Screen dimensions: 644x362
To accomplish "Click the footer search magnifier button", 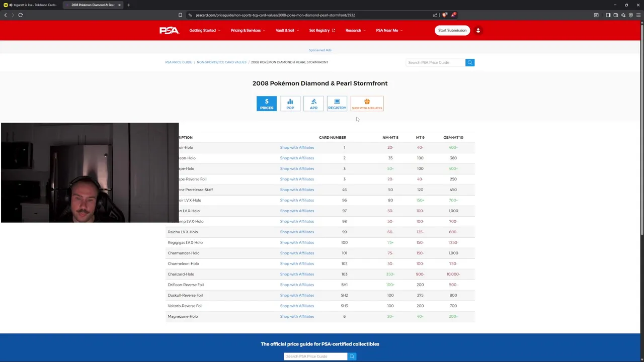I will click(x=352, y=356).
